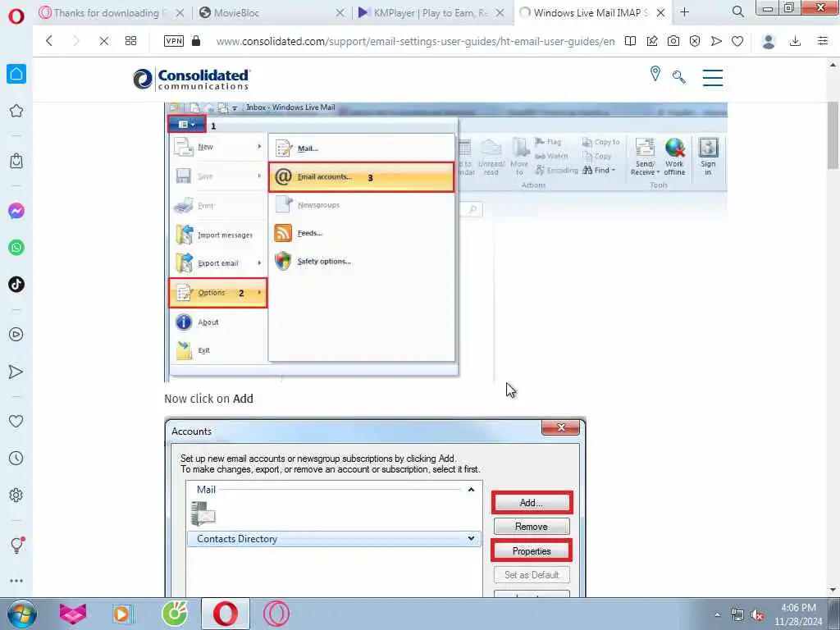Show hidden system tray icons
Screen dimensions: 840x630
pyautogui.click(x=717, y=614)
